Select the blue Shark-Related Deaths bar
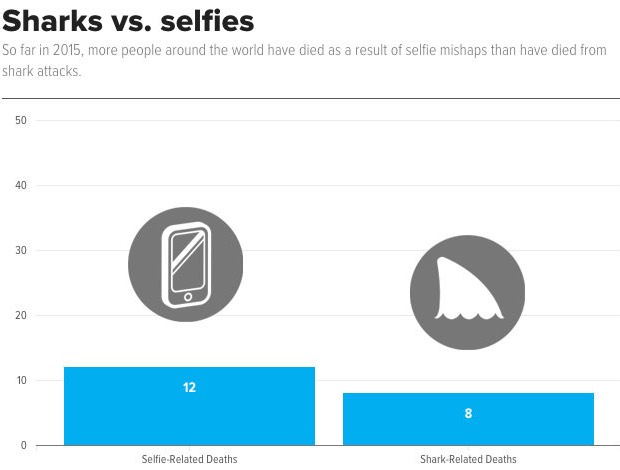The width and height of the screenshot is (620, 470). click(x=468, y=419)
